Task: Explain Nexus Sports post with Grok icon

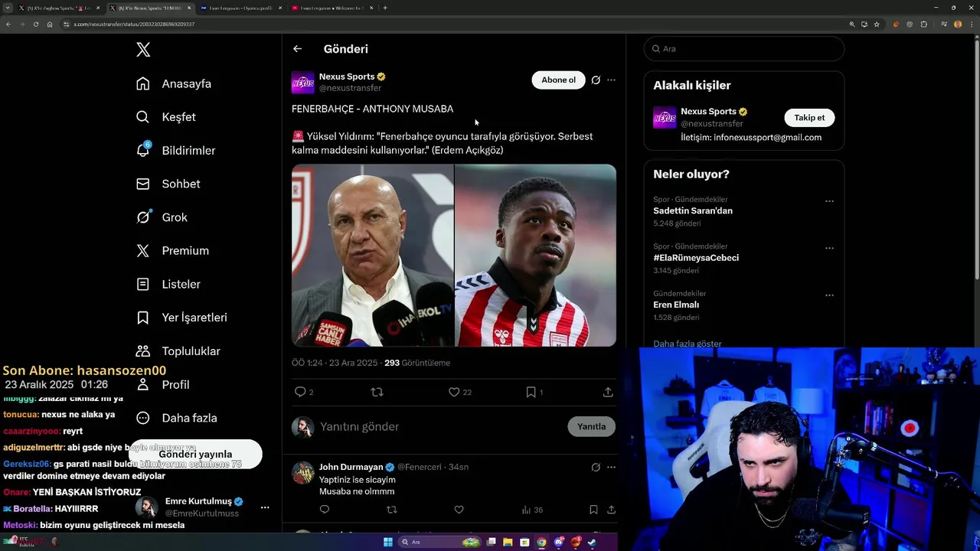Action: 596,80
